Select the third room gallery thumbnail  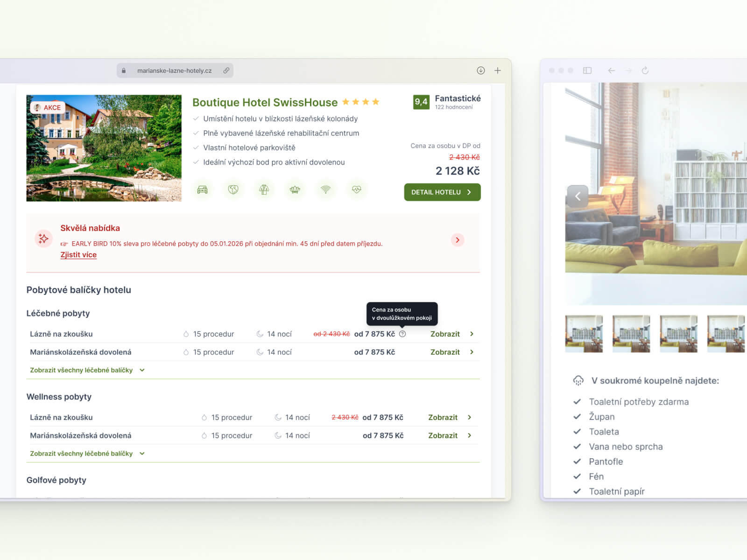point(678,334)
